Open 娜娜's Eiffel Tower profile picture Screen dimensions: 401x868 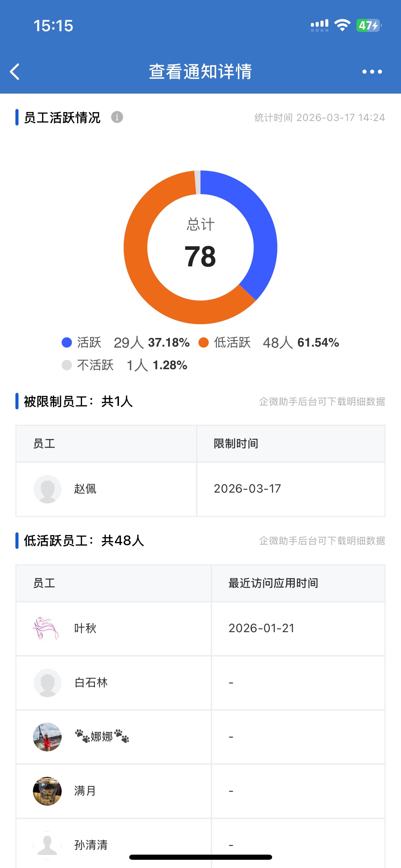coord(47,737)
